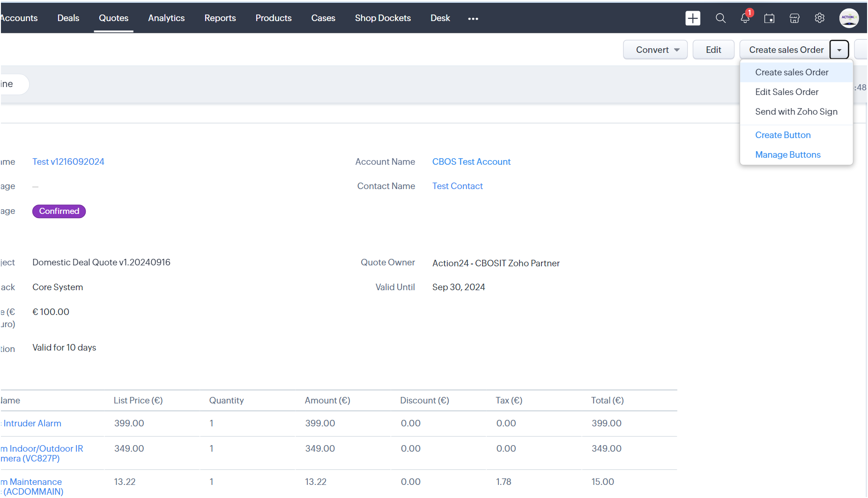
Task: Go to the Shop Dockets tab
Action: pyautogui.click(x=383, y=18)
